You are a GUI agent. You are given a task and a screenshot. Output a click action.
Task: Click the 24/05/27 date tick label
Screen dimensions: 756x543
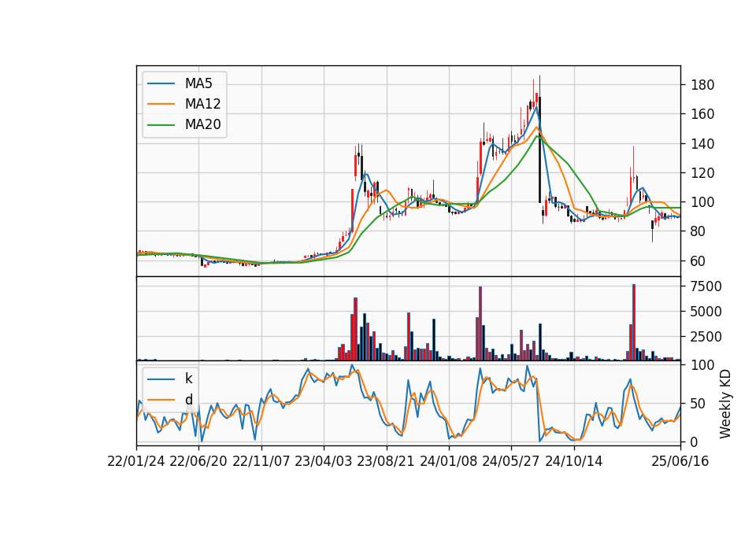(x=511, y=462)
